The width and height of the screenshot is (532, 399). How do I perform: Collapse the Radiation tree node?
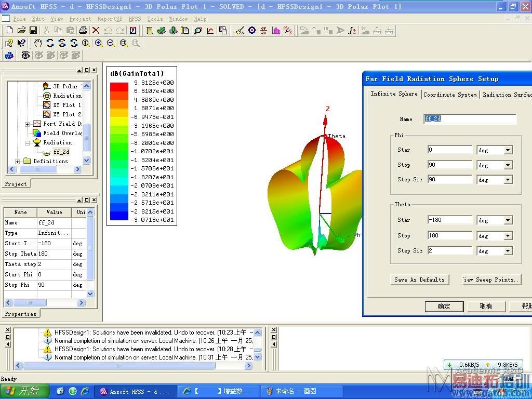tap(28, 143)
